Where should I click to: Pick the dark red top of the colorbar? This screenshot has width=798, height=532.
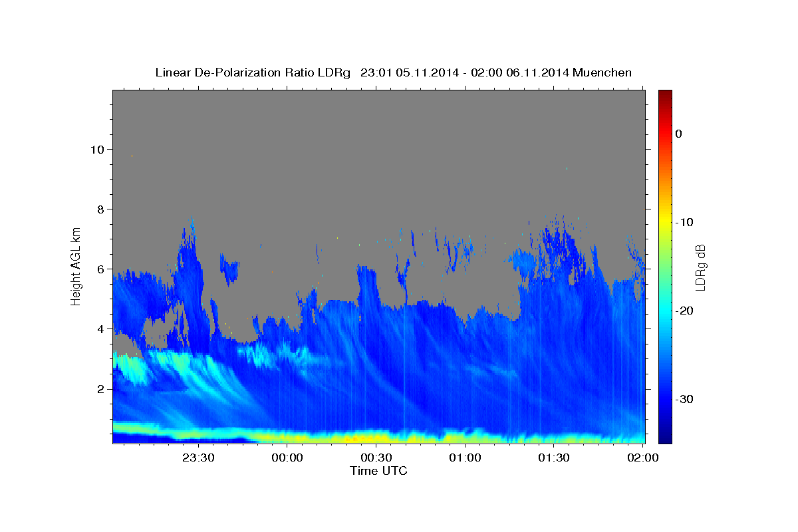tap(665, 94)
